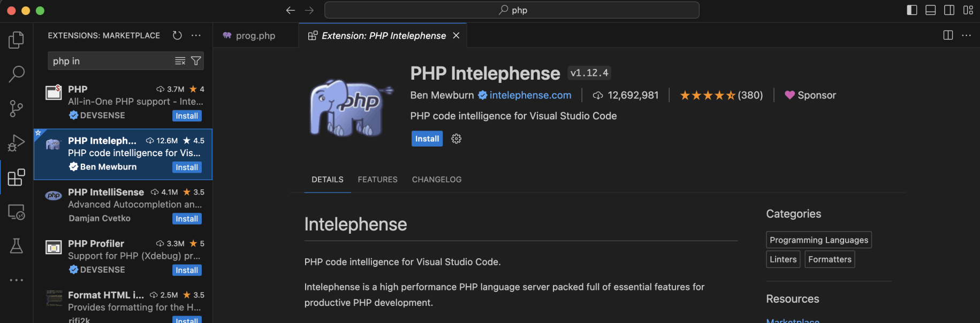Install PHP Intelephense from the detail page
Viewport: 980px width, 323px height.
(x=427, y=139)
